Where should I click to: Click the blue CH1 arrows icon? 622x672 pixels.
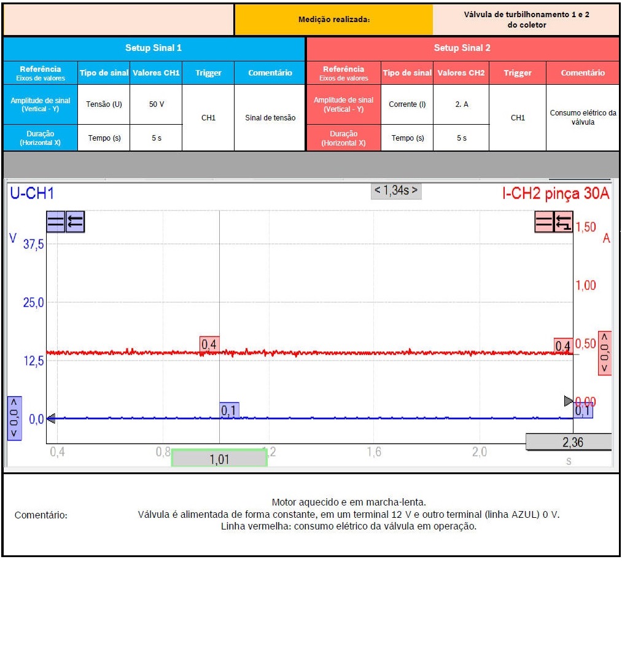click(75, 222)
